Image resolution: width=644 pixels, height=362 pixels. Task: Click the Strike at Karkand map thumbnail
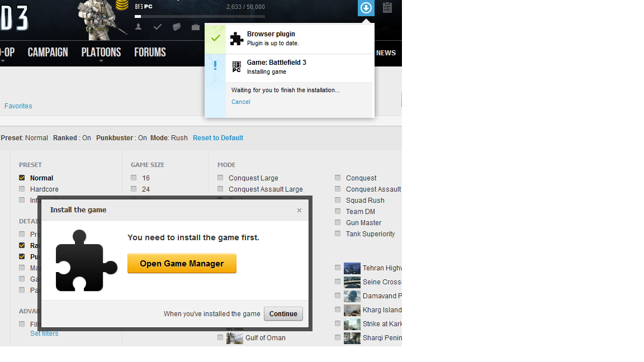pyautogui.click(x=352, y=324)
